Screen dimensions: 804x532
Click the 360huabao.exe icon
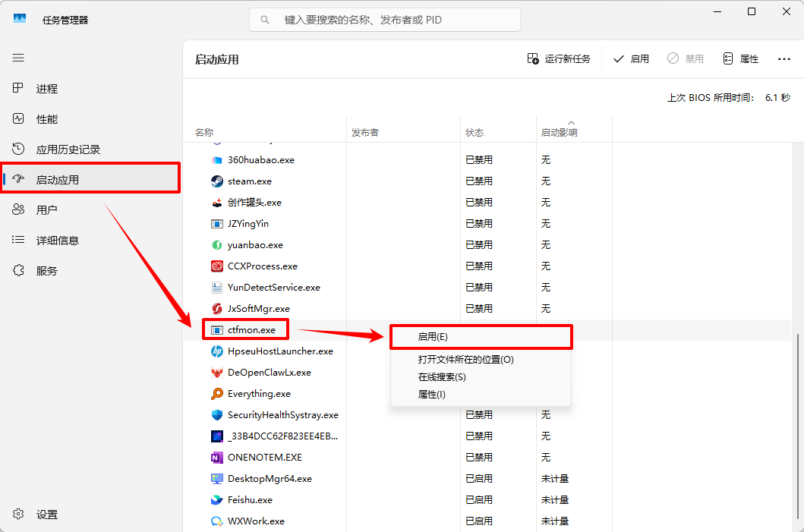click(217, 160)
